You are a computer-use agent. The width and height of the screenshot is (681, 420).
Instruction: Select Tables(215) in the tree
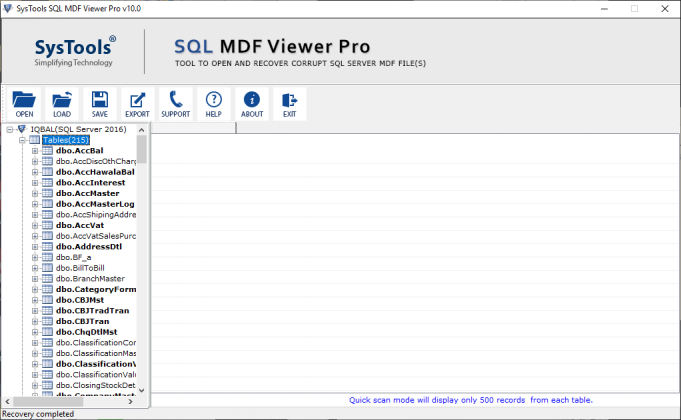pyautogui.click(x=66, y=140)
